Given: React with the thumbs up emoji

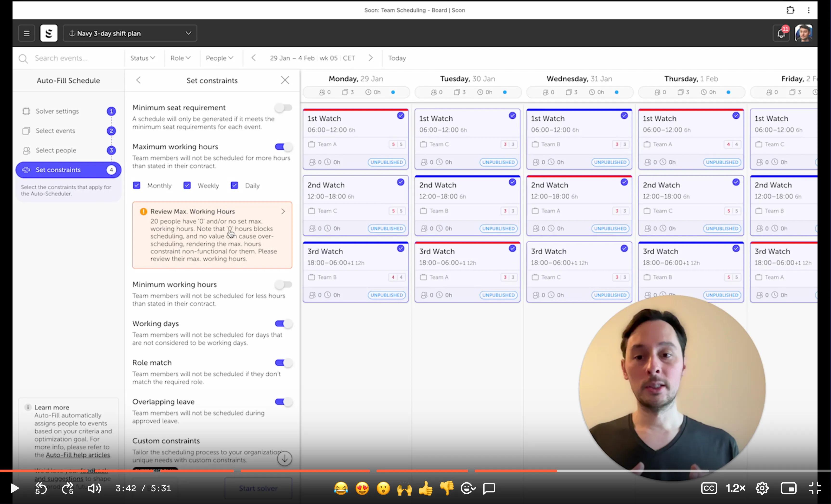Looking at the screenshot, I should pyautogui.click(x=426, y=488).
